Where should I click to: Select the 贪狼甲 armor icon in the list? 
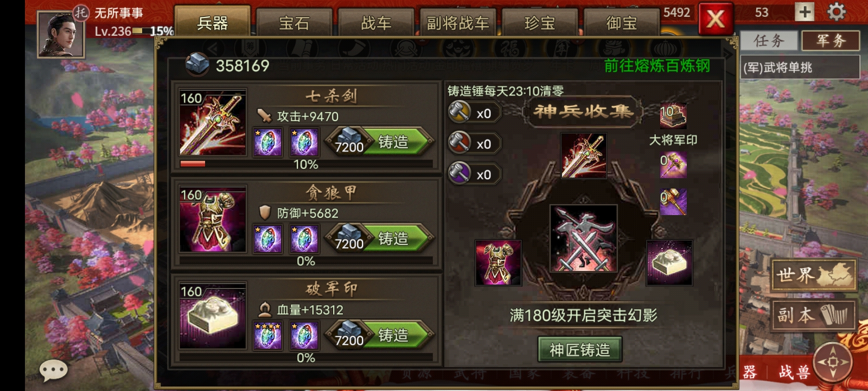click(x=213, y=219)
